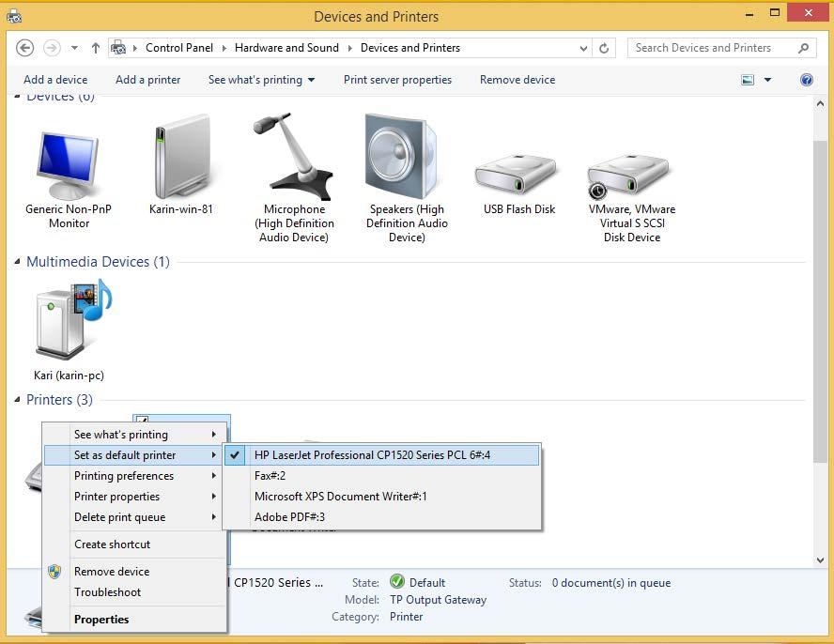Click the Forward navigation arrow

tap(52, 49)
